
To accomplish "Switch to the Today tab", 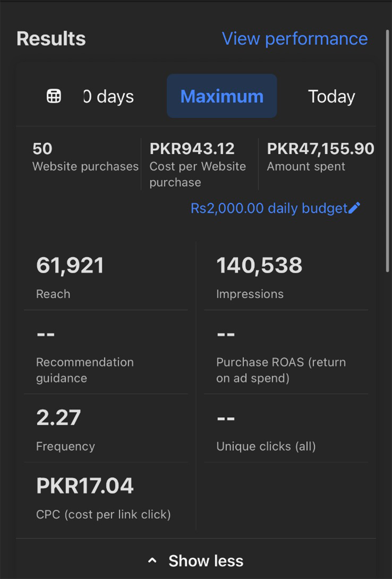I will (x=331, y=96).
